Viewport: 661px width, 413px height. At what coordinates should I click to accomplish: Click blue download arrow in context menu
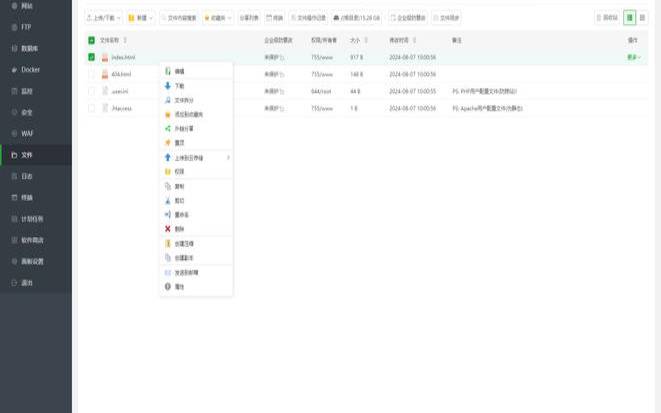(167, 86)
